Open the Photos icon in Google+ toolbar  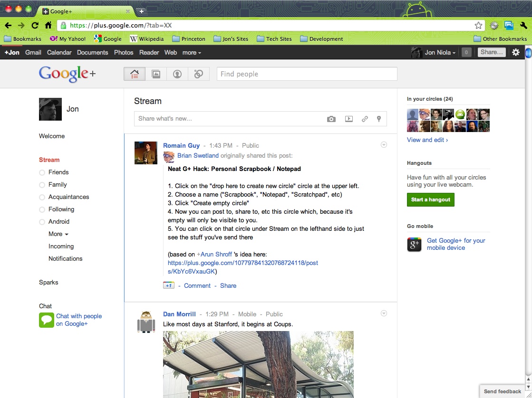156,74
